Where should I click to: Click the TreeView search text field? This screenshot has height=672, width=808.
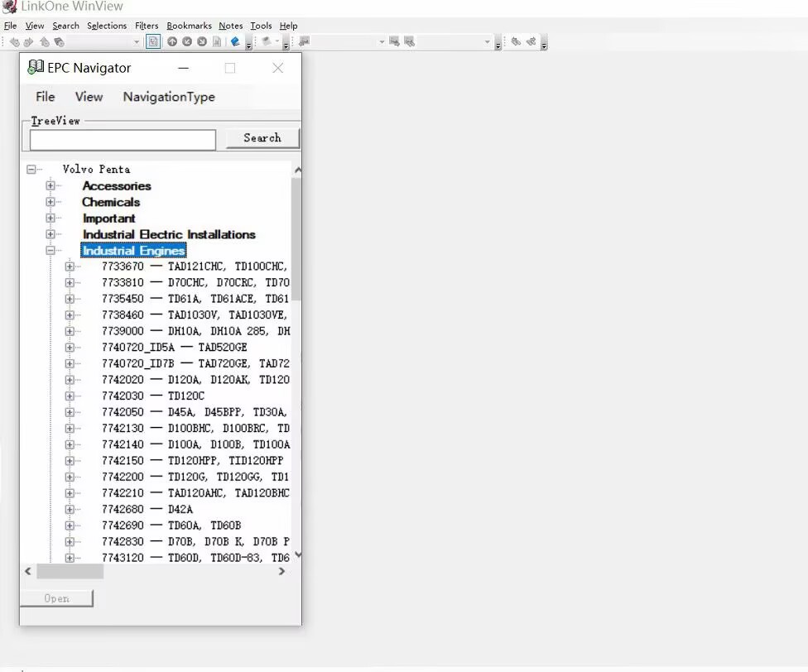pos(123,139)
